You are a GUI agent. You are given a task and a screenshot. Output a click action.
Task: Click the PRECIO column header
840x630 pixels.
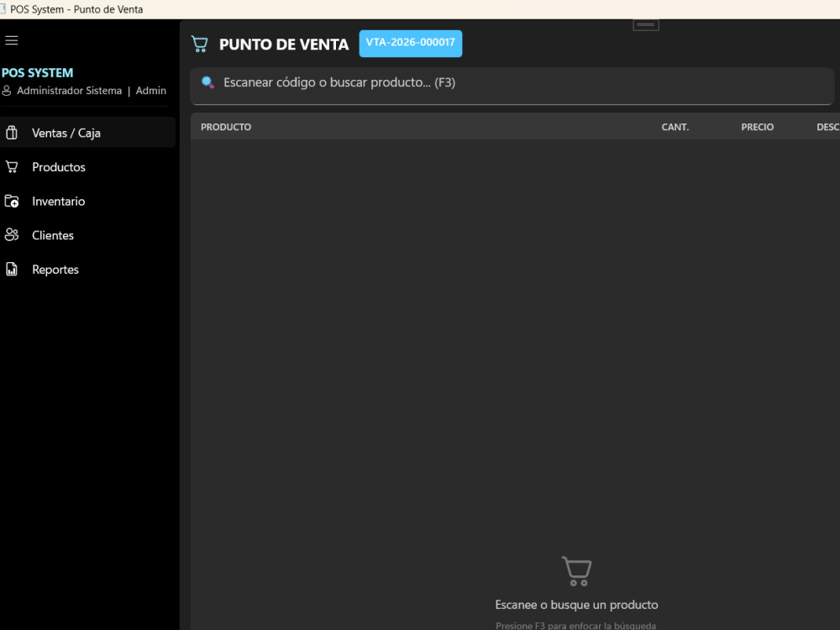coord(757,127)
